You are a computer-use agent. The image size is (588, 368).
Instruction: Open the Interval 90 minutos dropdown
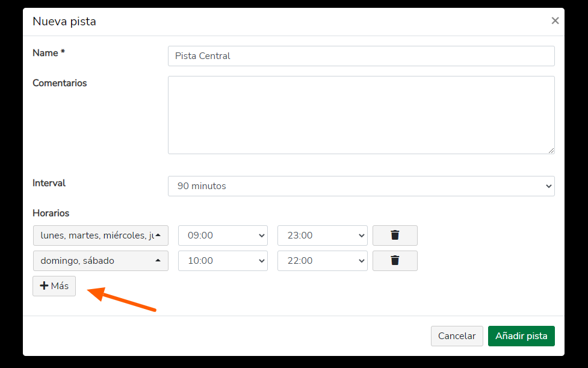(x=361, y=186)
